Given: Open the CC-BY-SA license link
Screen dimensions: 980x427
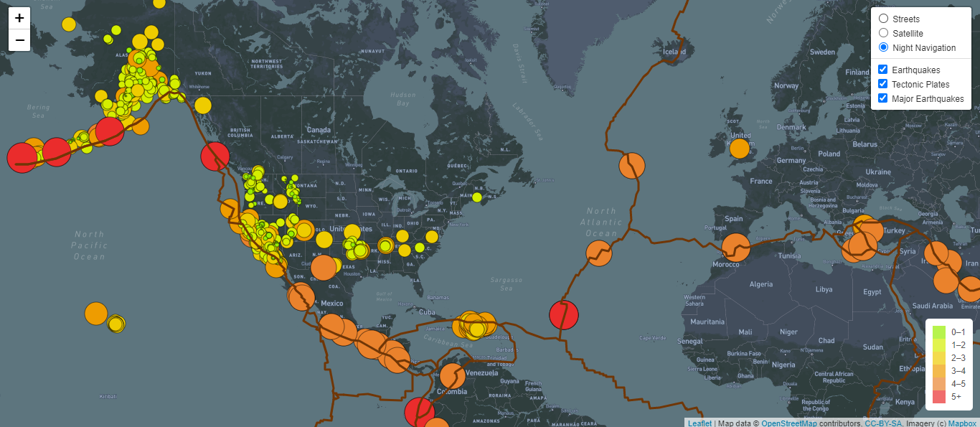Looking at the screenshot, I should coord(883,423).
